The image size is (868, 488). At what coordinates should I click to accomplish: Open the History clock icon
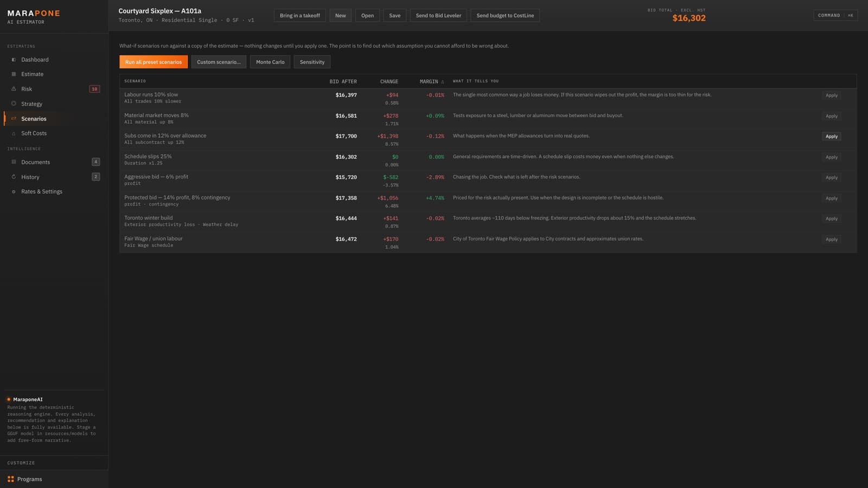(x=14, y=177)
